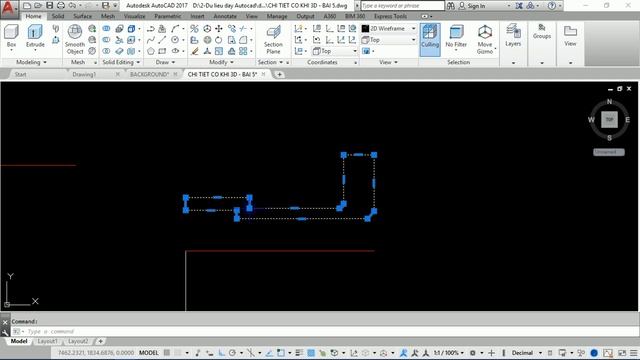Viewport: 640px width, 360px height.
Task: Click the Array tool in Modify panel
Action: (x=243, y=51)
